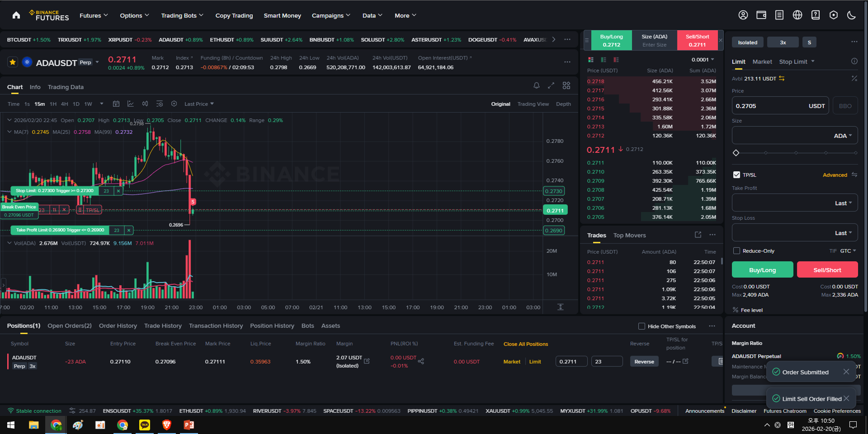Click the chart scroll-to-latest icon
This screenshot has width=868, height=434.
point(560,307)
